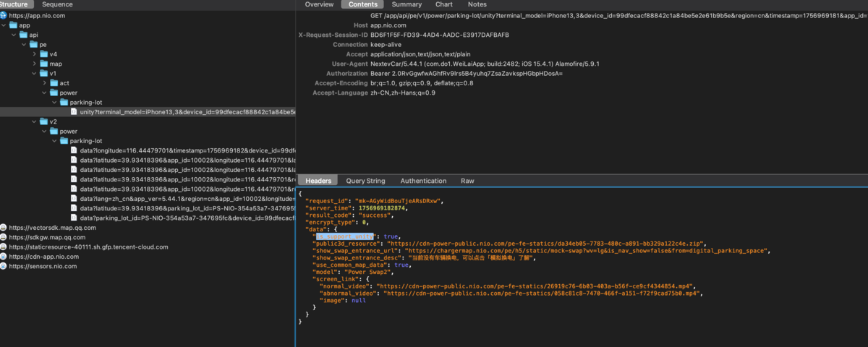
Task: Open the Notes tab
Action: [x=477, y=4]
